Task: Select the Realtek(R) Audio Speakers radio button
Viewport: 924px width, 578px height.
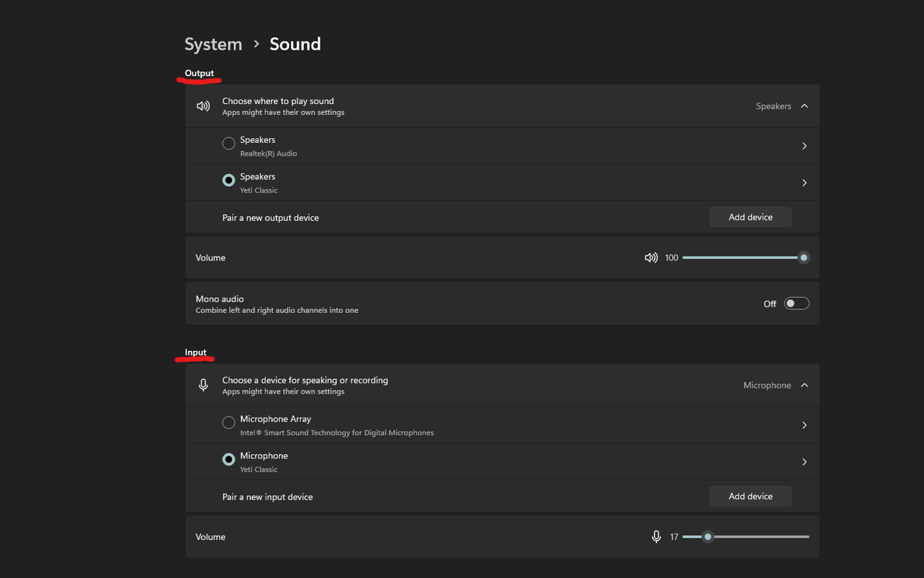Action: click(x=228, y=143)
